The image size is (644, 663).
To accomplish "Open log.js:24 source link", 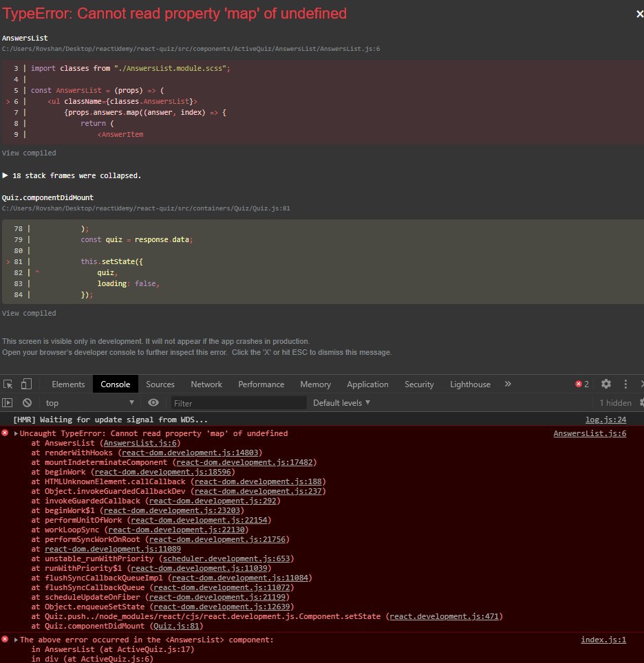I will (605, 420).
